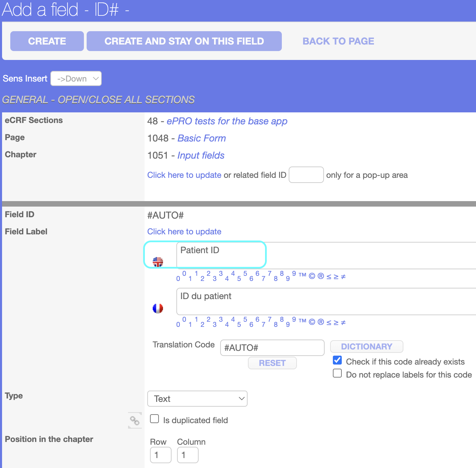The image size is (476, 468).
Task: Open the Sens Insert dropdown
Action: coord(76,79)
